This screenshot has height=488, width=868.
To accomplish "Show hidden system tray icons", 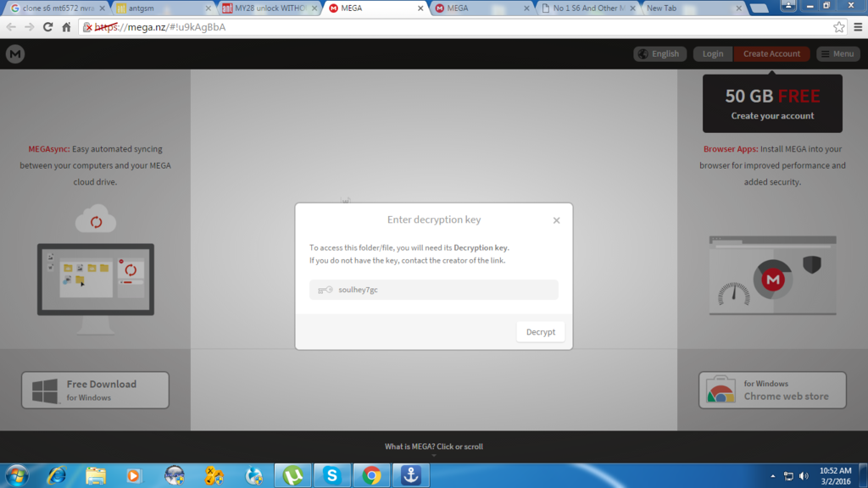I will pos(773,476).
